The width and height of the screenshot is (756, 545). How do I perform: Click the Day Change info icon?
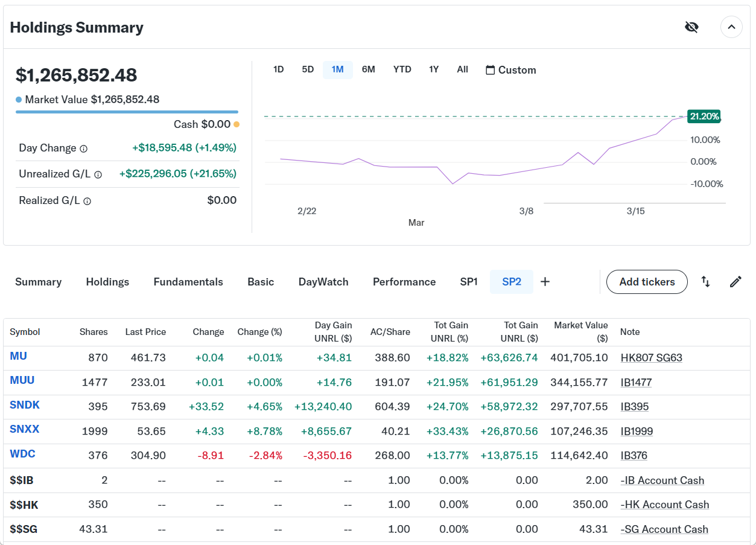click(84, 148)
